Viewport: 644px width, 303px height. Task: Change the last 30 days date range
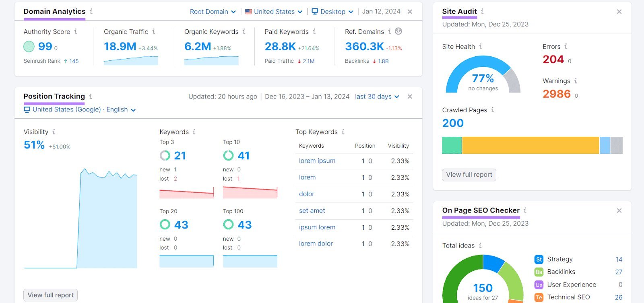pos(377,97)
